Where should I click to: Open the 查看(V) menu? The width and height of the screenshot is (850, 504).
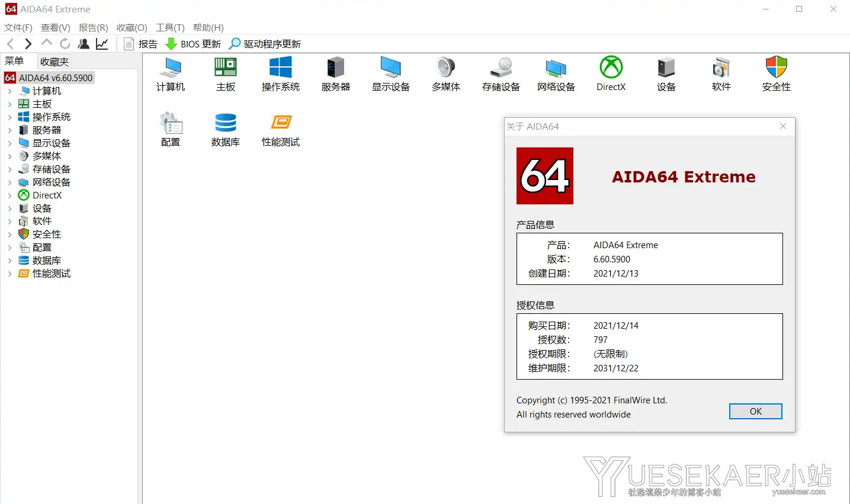56,27
